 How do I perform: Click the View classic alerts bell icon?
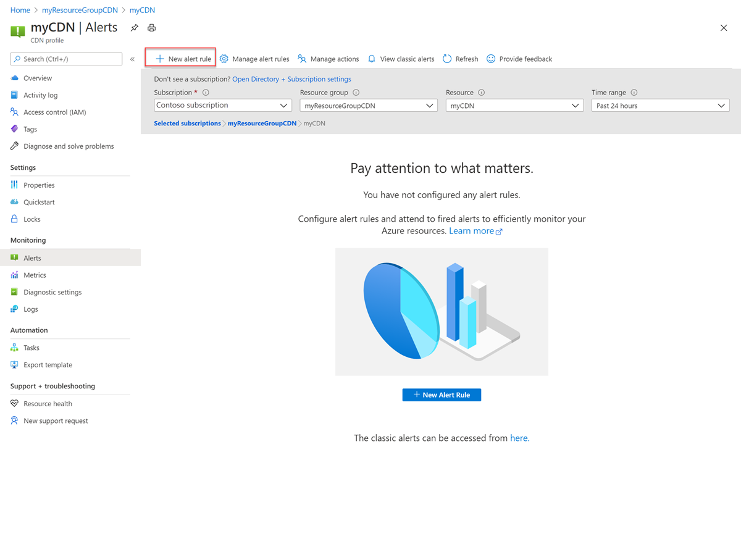coord(372,59)
